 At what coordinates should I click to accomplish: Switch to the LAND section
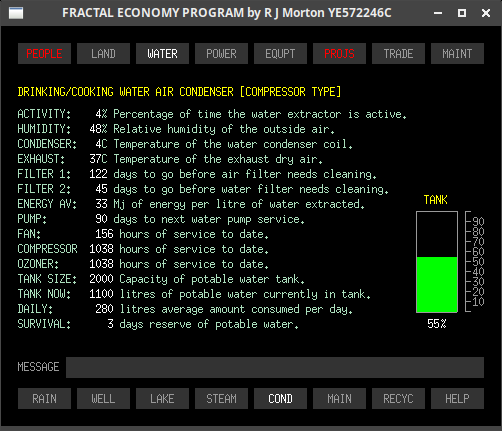pyautogui.click(x=103, y=53)
